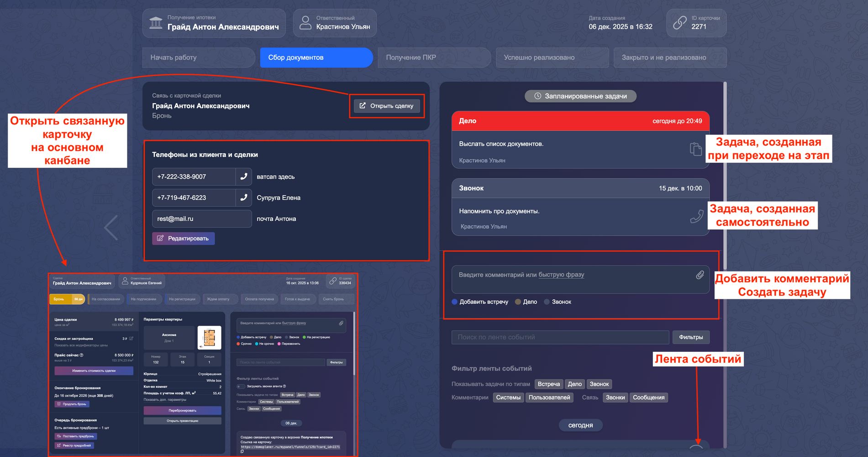This screenshot has height=457, width=868.
Task: Click the Запланированные задачи pill
Action: coord(580,96)
